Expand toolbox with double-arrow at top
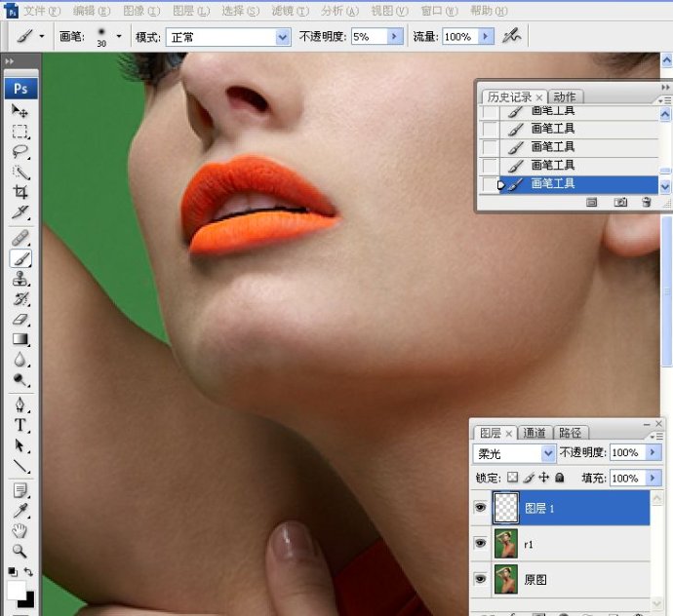The width and height of the screenshot is (673, 616). (10, 61)
